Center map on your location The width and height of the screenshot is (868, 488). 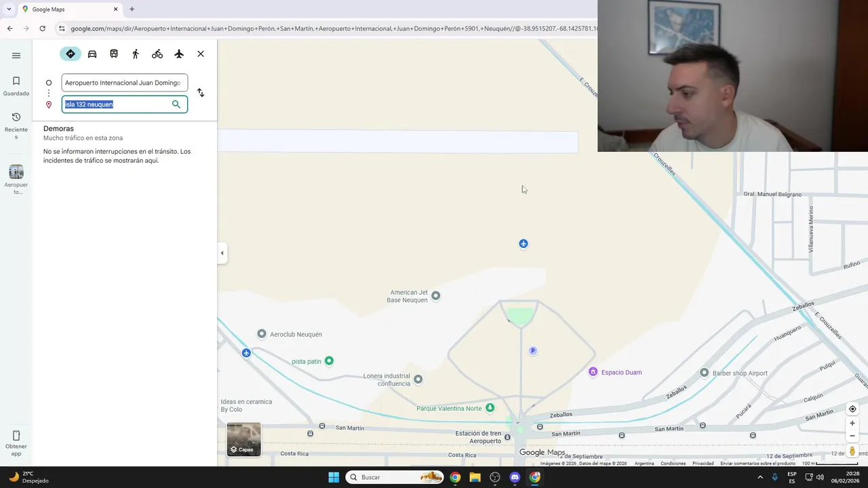tap(852, 409)
